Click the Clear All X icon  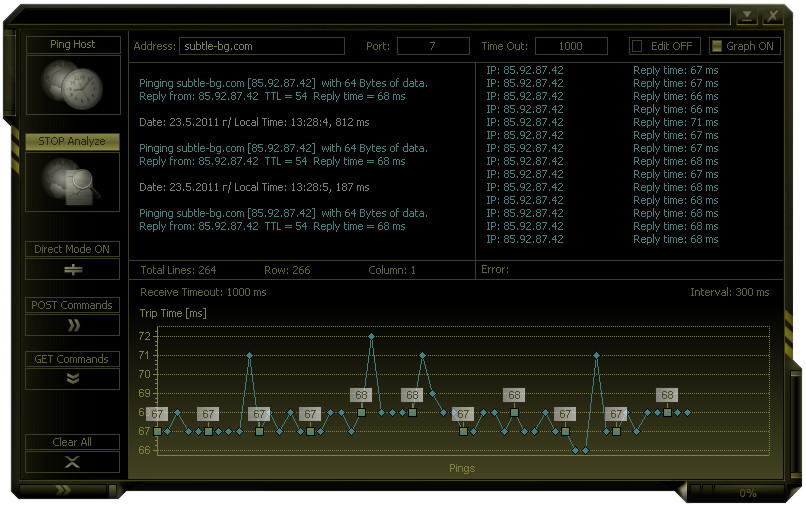pyautogui.click(x=72, y=461)
